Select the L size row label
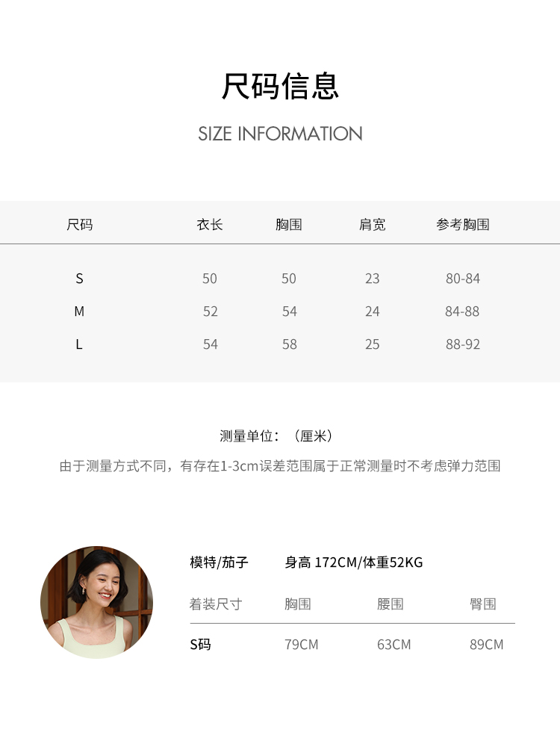 pyautogui.click(x=79, y=344)
